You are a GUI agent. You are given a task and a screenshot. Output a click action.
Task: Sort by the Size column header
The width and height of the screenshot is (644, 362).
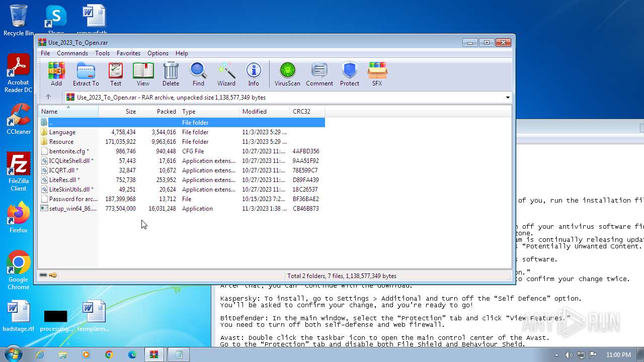click(119, 112)
